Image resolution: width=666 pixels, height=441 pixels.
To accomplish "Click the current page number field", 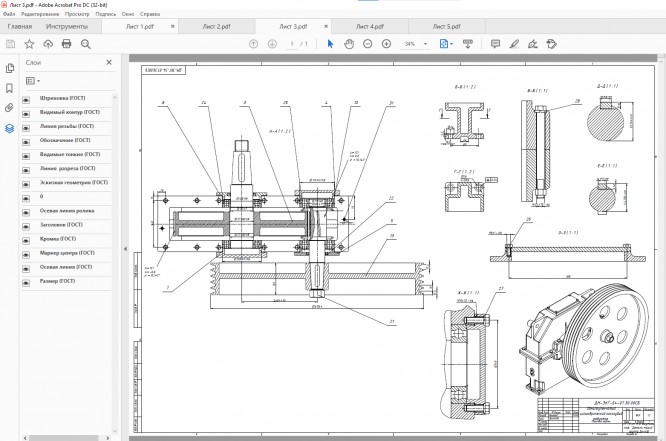I will [x=290, y=44].
